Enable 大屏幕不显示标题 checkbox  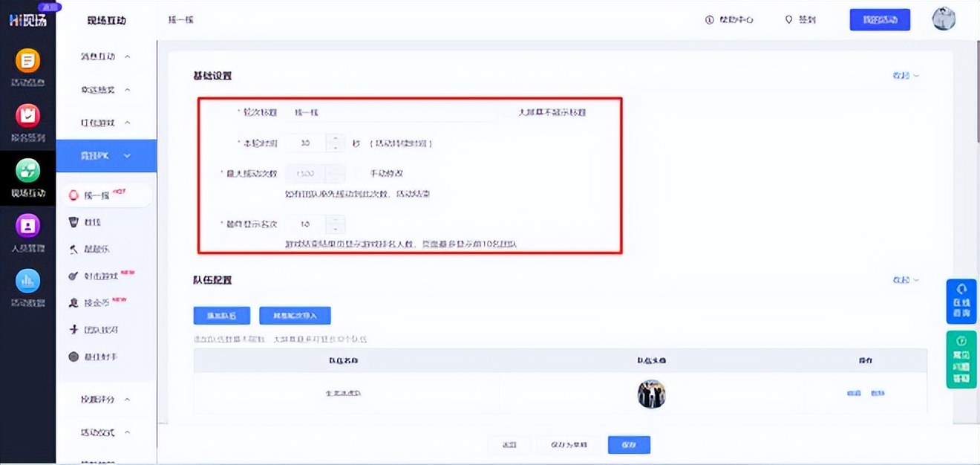click(507, 112)
